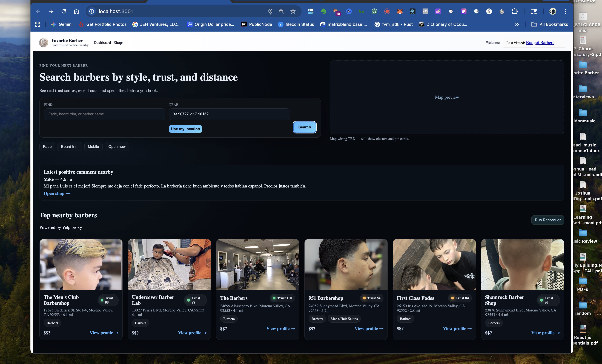
Task: Open the Budget Barbers last visited link
Action: click(x=540, y=42)
